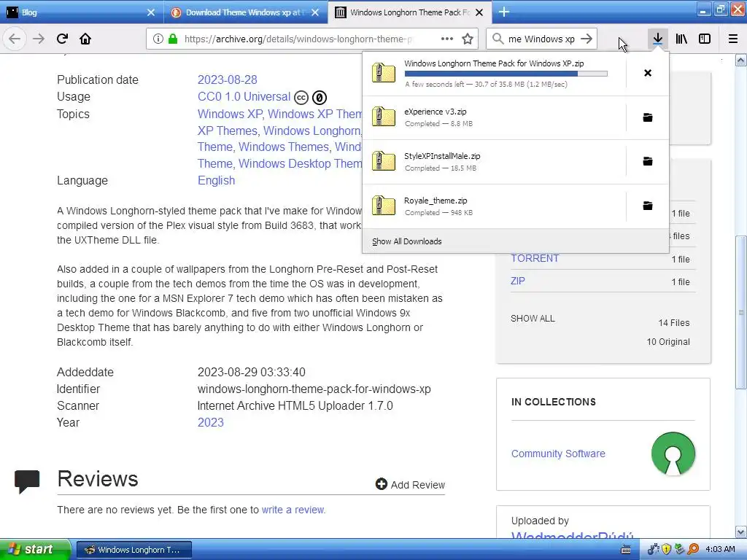
Task: Bookmark this page with the star
Action: click(468, 39)
